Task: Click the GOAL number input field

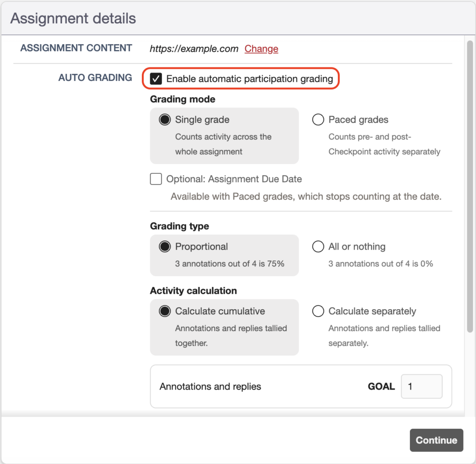Action: [x=421, y=386]
